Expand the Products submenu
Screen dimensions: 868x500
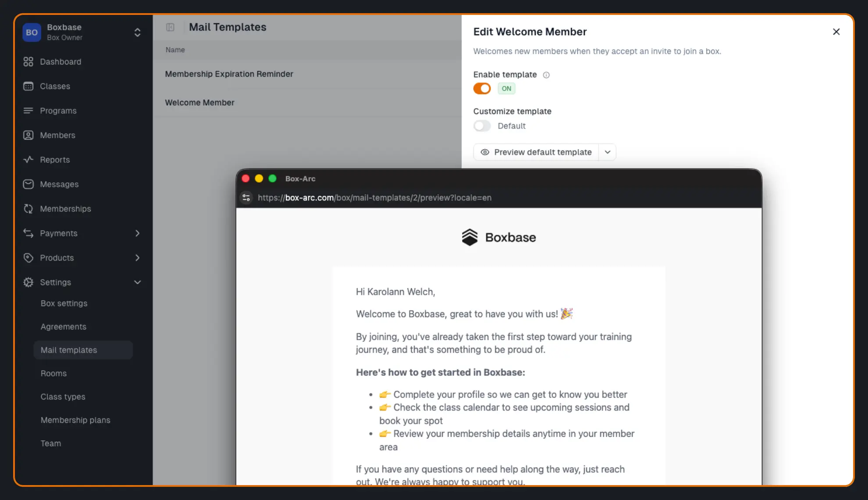click(137, 258)
